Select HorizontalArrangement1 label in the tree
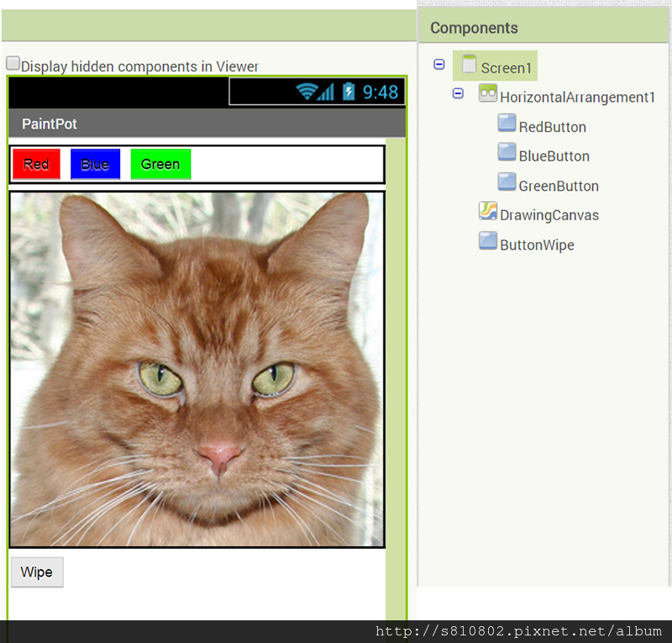The height and width of the screenshot is (643, 672). click(577, 98)
